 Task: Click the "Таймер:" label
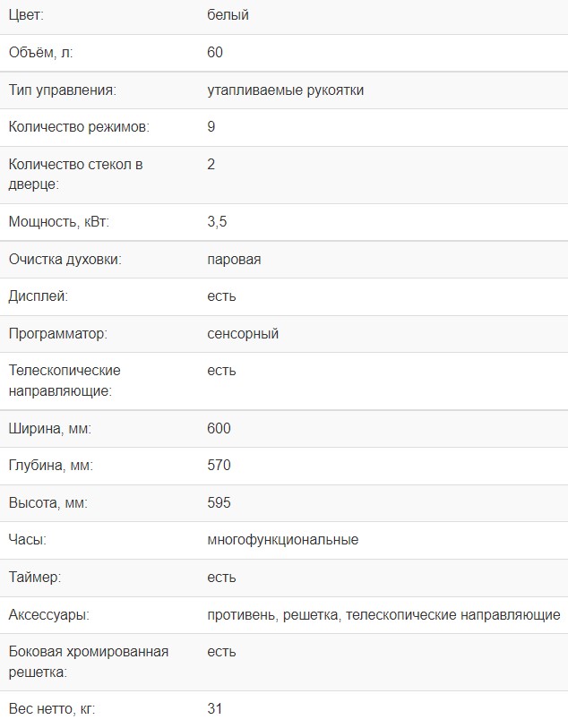point(35,578)
